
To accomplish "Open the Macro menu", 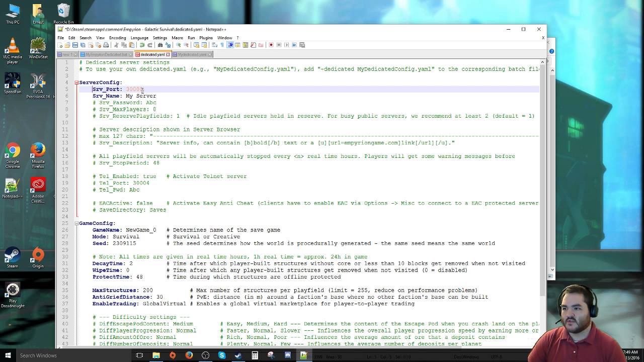I will point(177,38).
